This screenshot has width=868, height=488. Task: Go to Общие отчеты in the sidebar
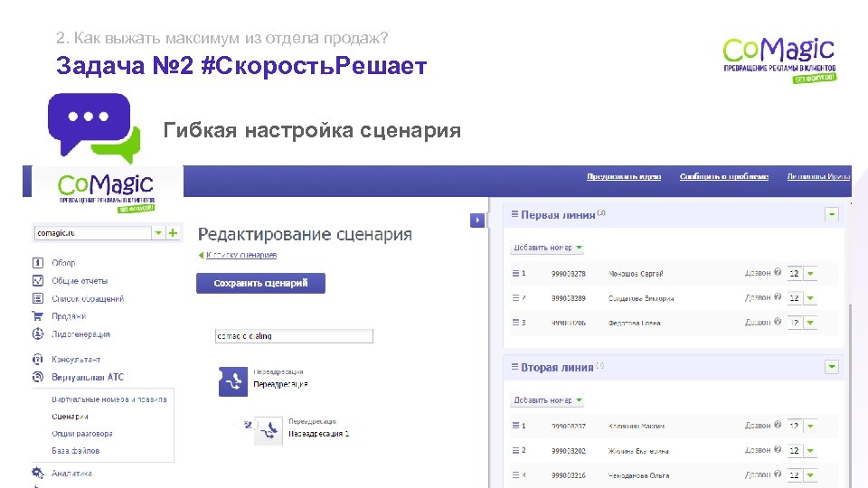pos(80,281)
